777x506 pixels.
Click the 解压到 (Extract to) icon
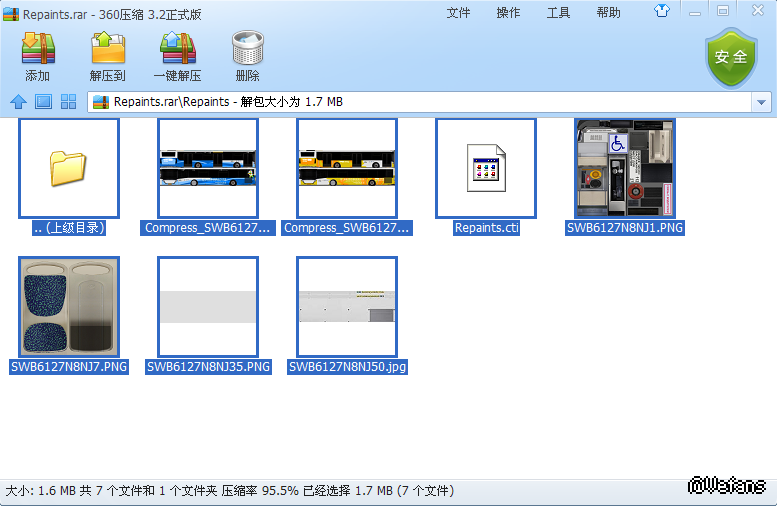(x=108, y=48)
